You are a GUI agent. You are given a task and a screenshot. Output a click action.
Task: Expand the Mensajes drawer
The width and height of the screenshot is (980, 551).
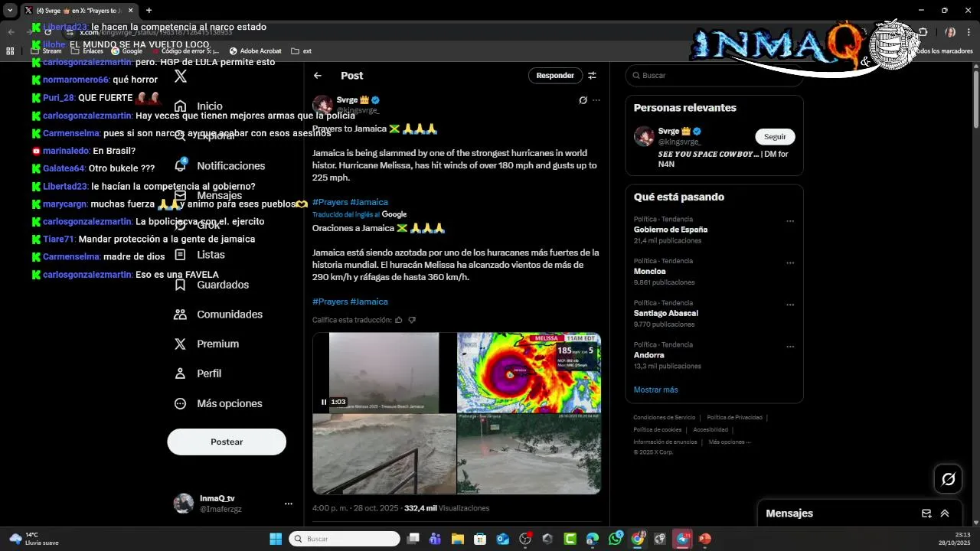click(945, 514)
